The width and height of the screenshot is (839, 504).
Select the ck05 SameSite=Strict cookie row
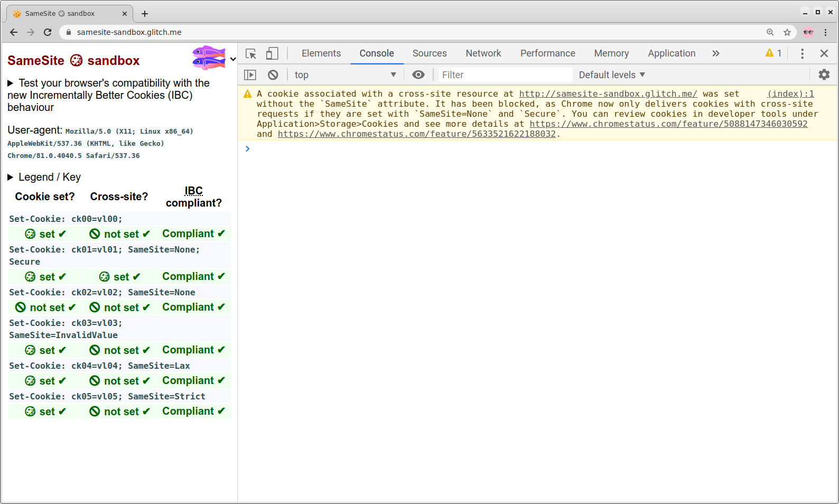point(119,396)
